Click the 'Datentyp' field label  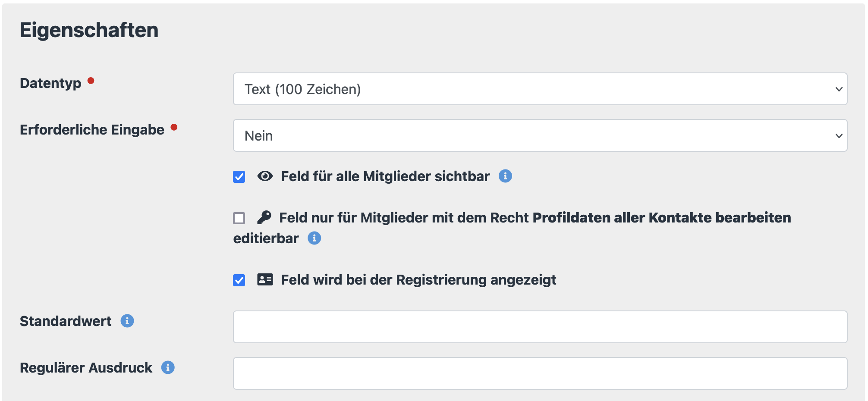click(x=50, y=83)
